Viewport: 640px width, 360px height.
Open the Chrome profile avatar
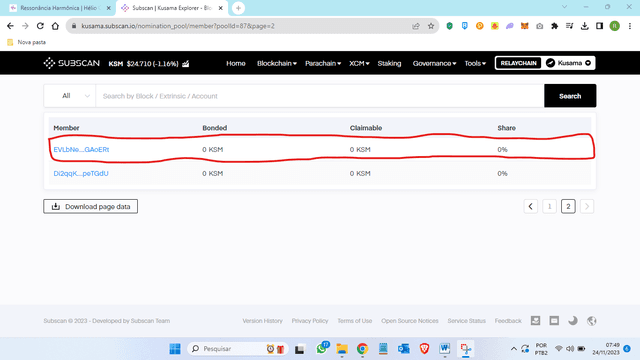[614, 26]
